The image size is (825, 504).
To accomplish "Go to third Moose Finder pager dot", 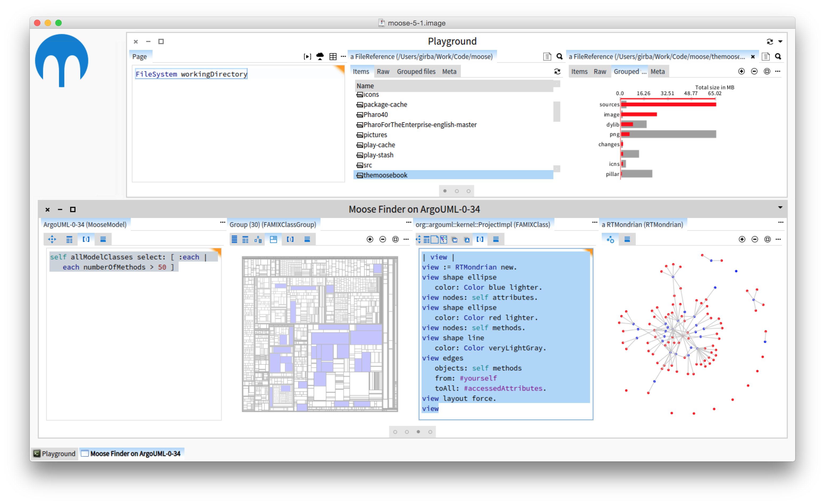I will (418, 432).
